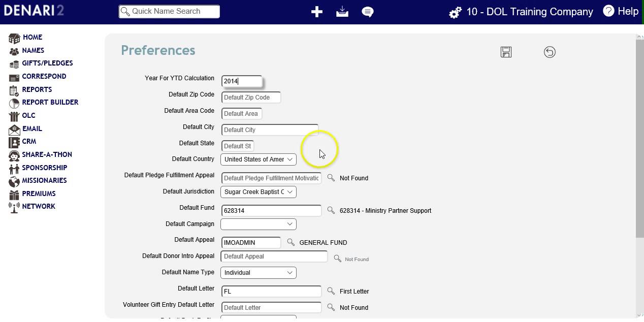644x322 pixels.
Task: Click the Default Appeal field IMOADMIN
Action: [x=251, y=243]
